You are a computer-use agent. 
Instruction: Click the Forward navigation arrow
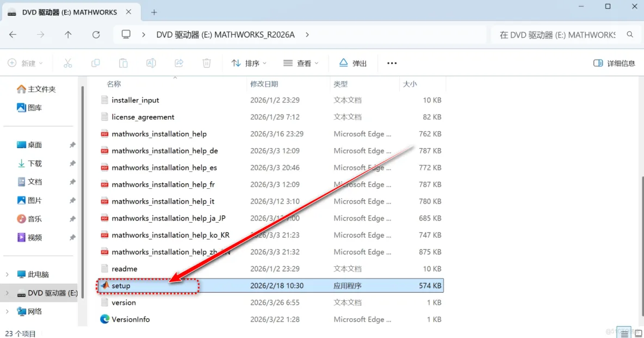point(40,34)
